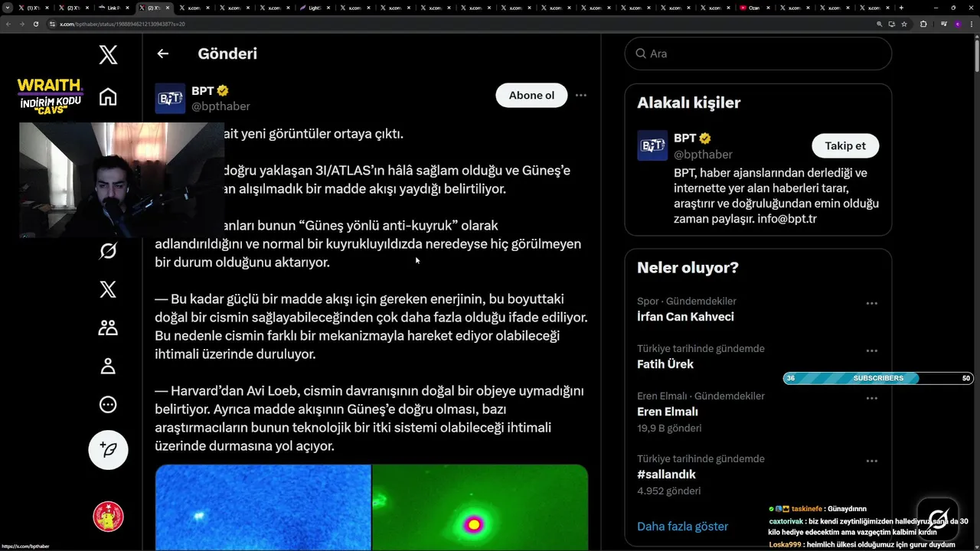This screenshot has height=551, width=980.
Task: Follow BPT with Takip et button
Action: 845,145
